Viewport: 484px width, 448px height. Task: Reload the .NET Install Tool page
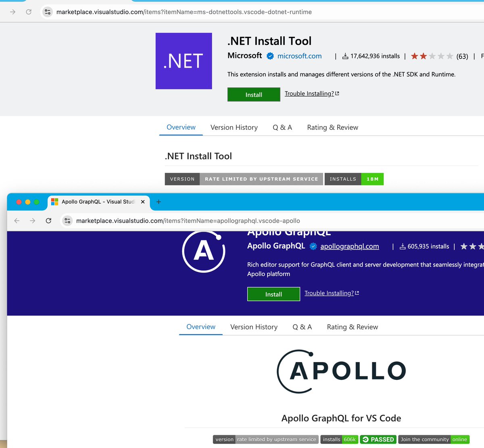(x=29, y=12)
